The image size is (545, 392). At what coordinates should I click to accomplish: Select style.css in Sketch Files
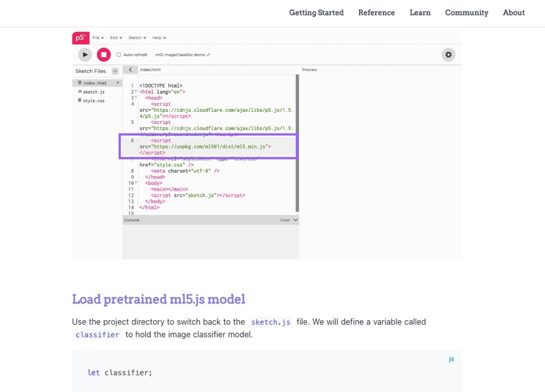tap(94, 101)
